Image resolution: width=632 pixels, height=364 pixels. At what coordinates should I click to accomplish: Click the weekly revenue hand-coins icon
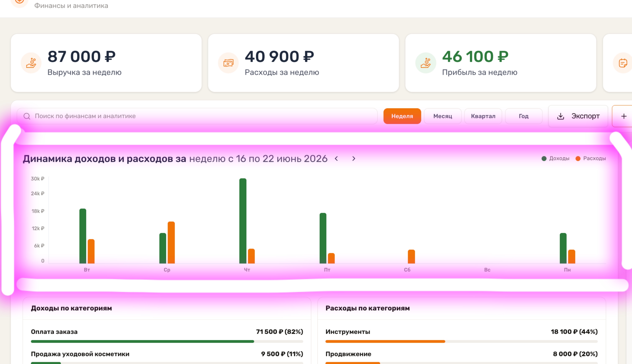[x=31, y=63]
